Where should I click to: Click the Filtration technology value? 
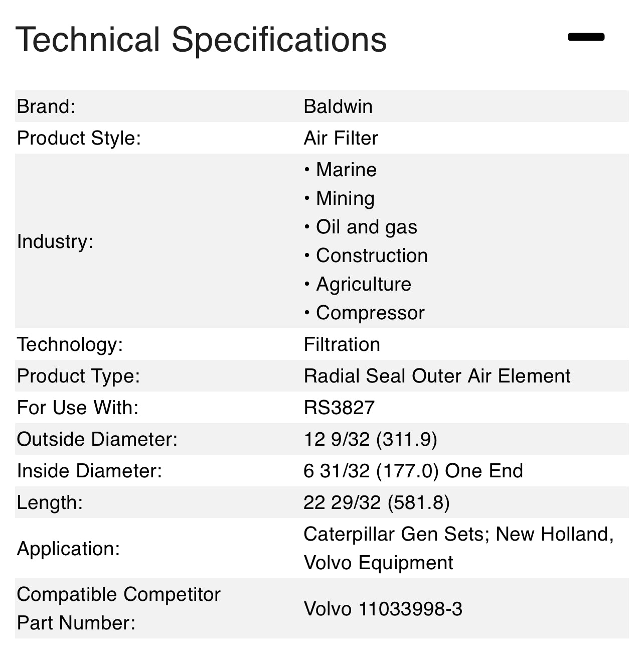342,344
